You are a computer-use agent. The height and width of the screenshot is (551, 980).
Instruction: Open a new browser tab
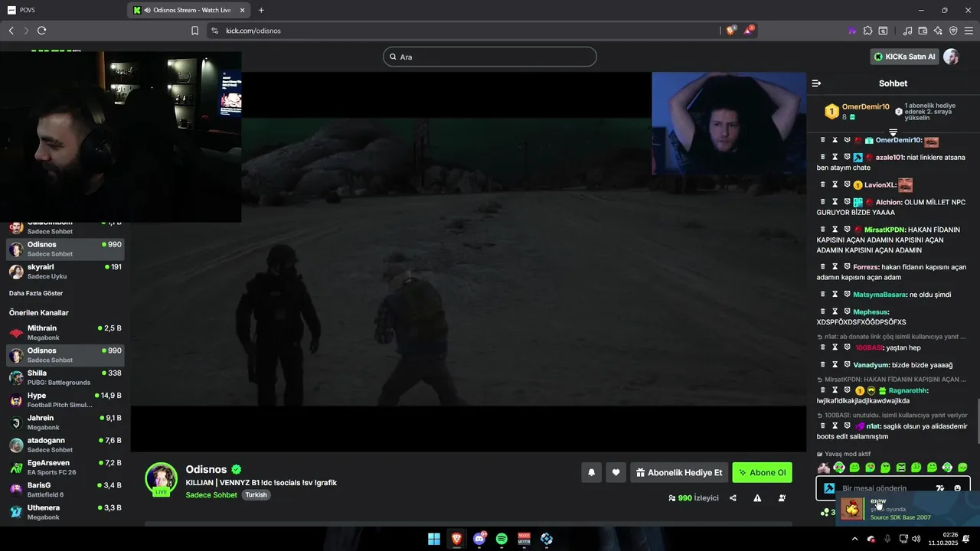click(261, 10)
